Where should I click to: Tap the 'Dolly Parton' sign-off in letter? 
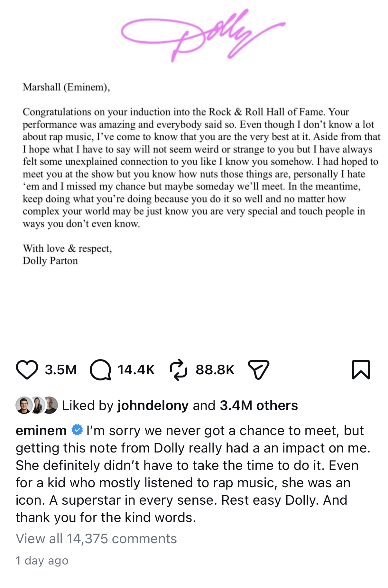click(50, 261)
